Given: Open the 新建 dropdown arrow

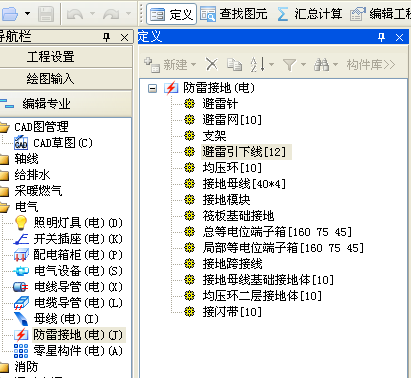Looking at the screenshot, I should coord(193,64).
